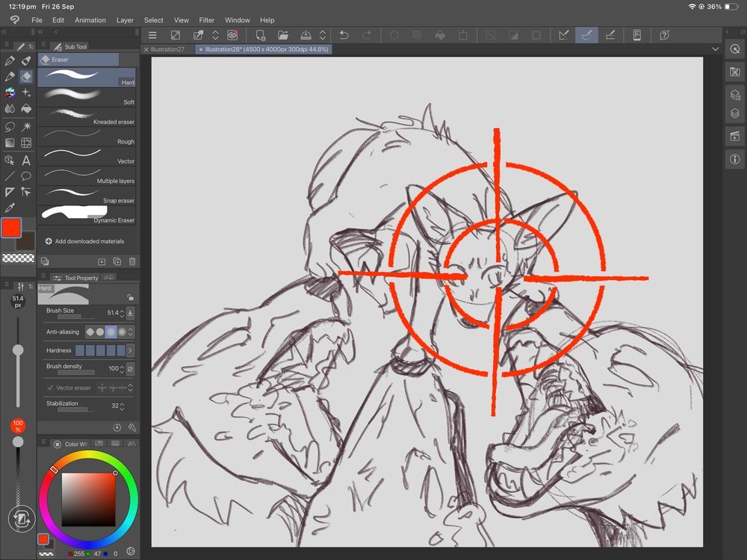The image size is (747, 560).
Task: Open the Clip Studio swirl icon
Action: pos(232,35)
